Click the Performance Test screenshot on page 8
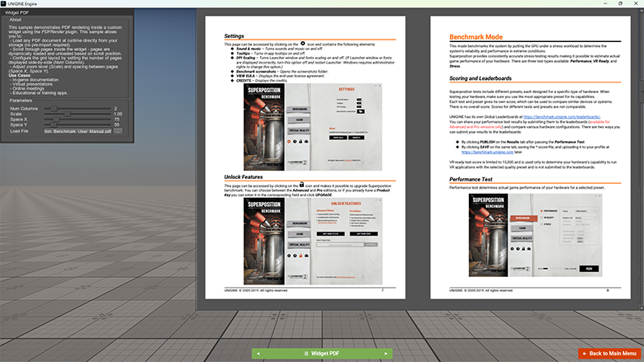Viewport: 644px width, 362px height. 535,235
